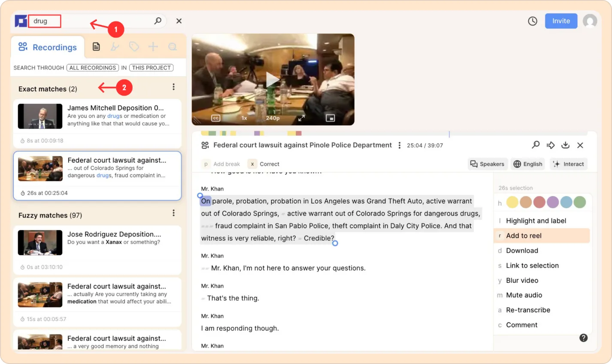Screen dimensions: 612x364
Task: Download the transcript via the header download icon
Action: (565, 145)
